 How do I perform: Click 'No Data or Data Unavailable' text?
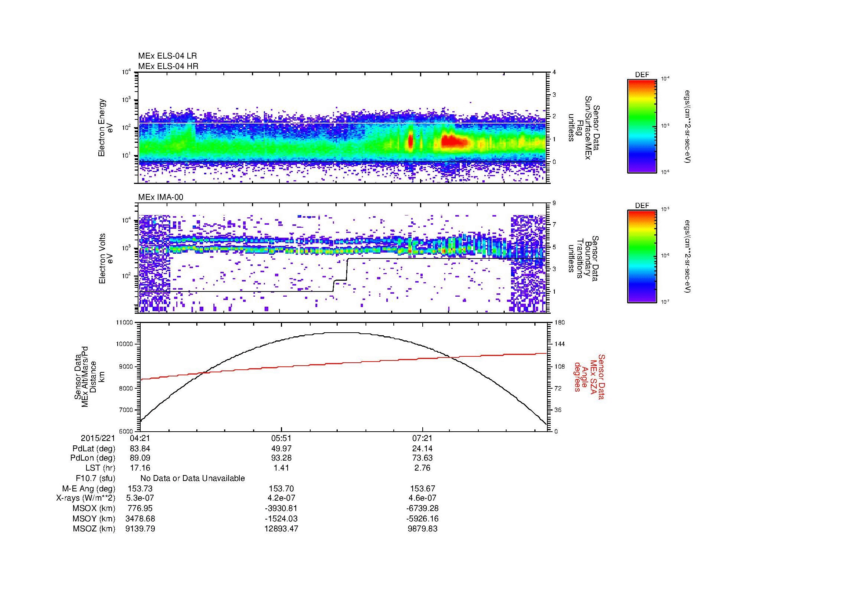(193, 478)
